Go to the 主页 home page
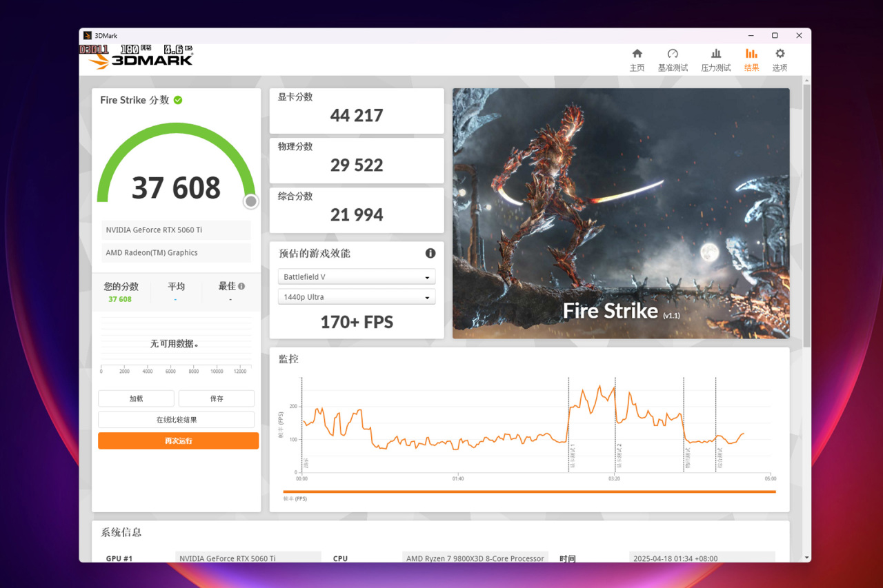 click(x=637, y=60)
